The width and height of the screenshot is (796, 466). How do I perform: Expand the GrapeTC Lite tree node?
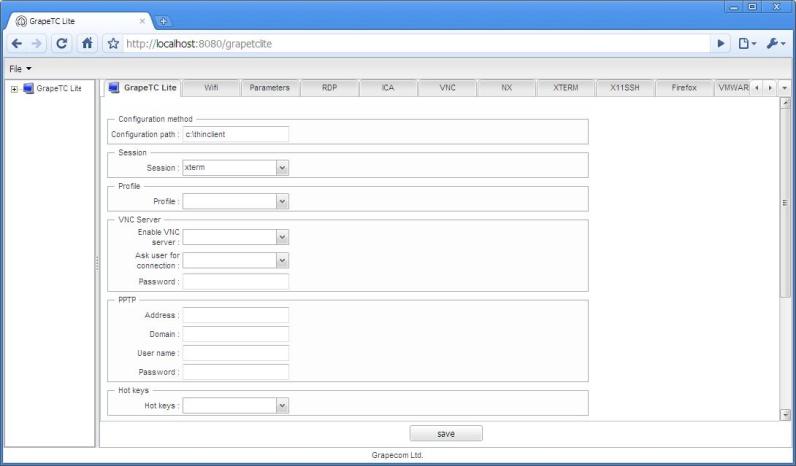tap(13, 88)
